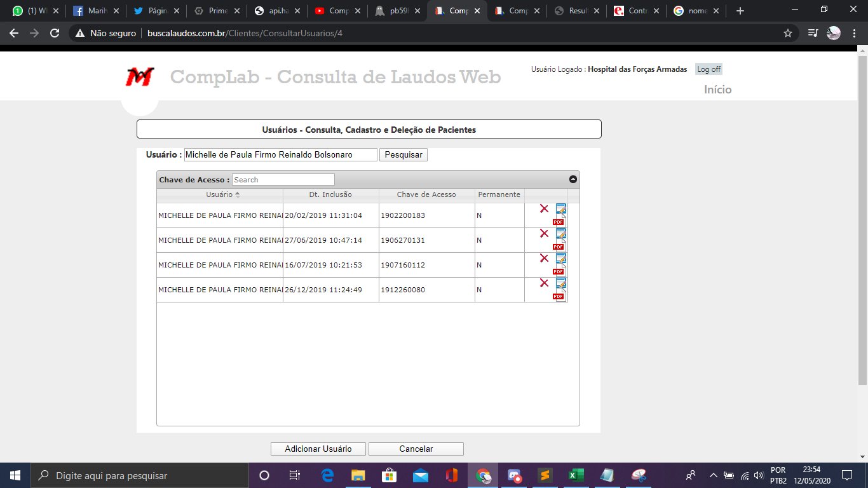The height and width of the screenshot is (488, 868).
Task: Click the Chave de Acesso column header
Action: [427, 194]
